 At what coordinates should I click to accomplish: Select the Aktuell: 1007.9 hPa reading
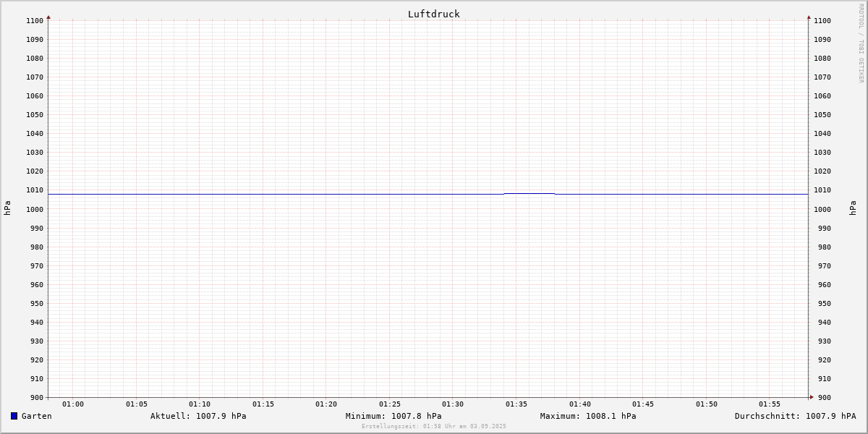(198, 416)
